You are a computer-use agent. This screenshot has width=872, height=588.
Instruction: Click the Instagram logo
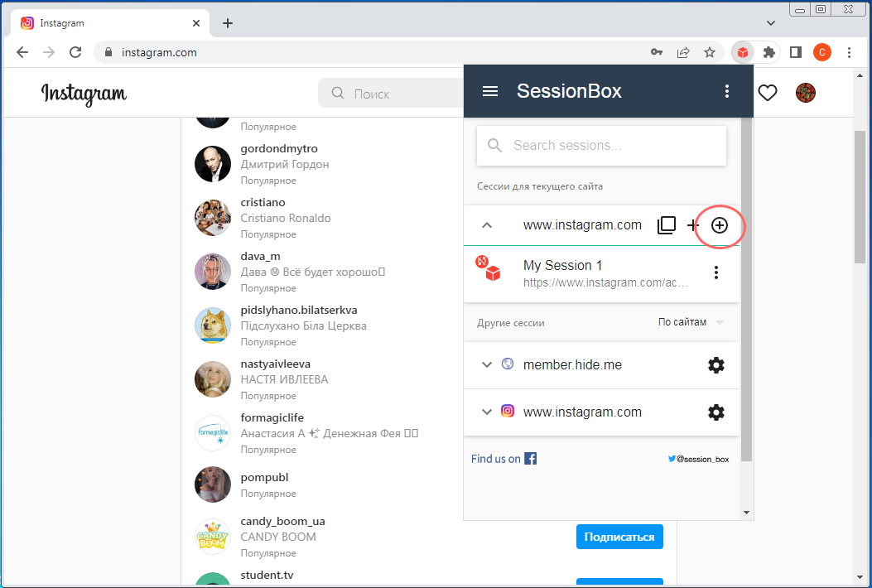pos(84,94)
